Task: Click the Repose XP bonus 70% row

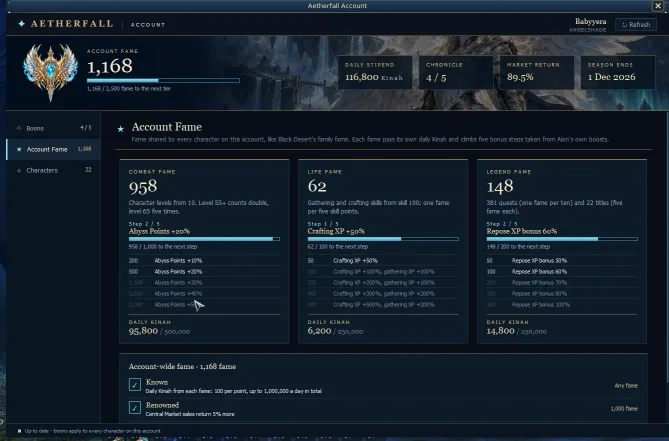Action: (562, 283)
